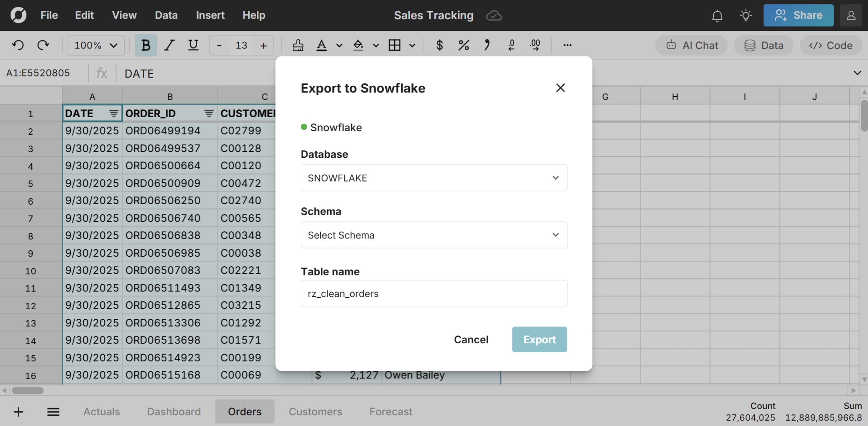Image resolution: width=868 pixels, height=426 pixels.
Task: Toggle underline formatting
Action: (193, 45)
